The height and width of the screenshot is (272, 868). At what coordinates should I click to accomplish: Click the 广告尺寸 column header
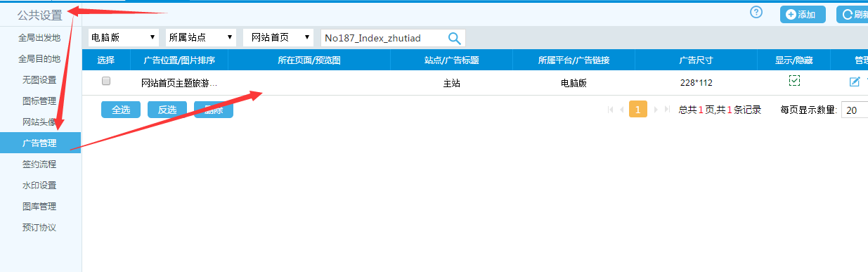pos(697,60)
